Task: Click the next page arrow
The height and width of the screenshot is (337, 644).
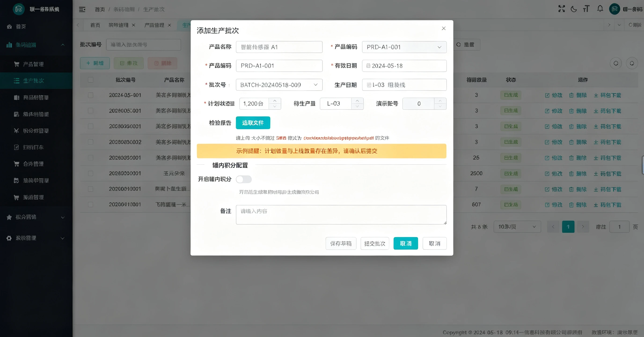Action: pos(583,227)
